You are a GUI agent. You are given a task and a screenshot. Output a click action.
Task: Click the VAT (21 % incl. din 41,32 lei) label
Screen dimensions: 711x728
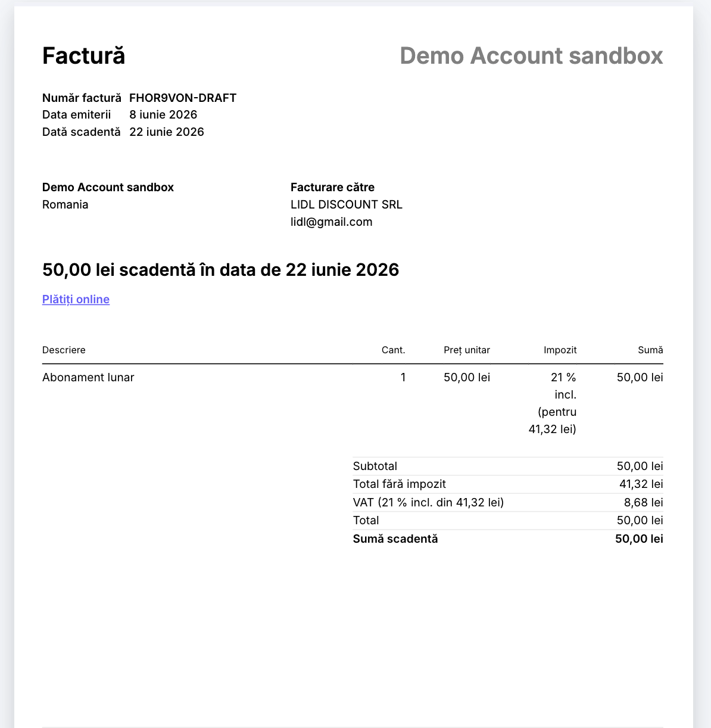click(x=429, y=502)
